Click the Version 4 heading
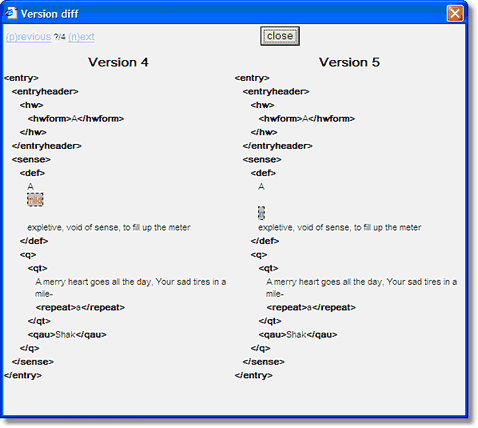 118,62
